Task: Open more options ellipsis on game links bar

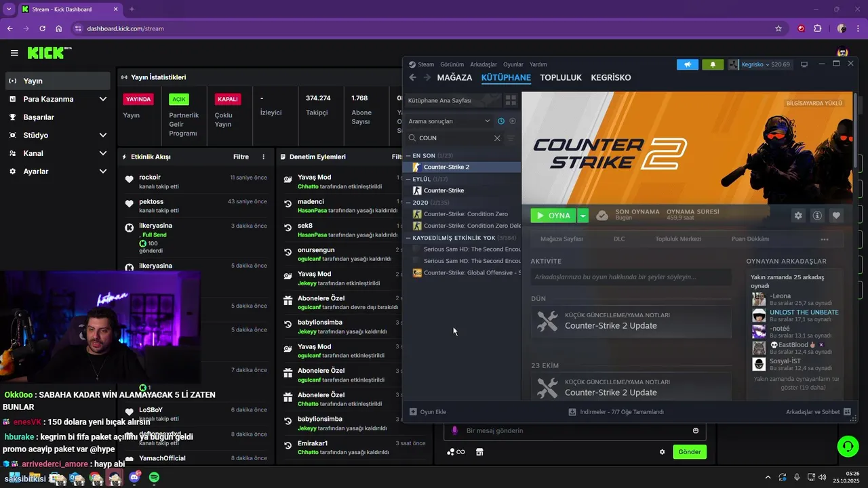Action: click(825, 239)
